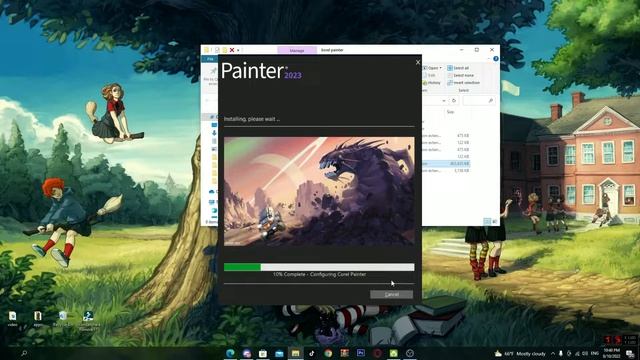The width and height of the screenshot is (640, 360).
Task: Launch TikTok from the taskbar
Action: (x=312, y=353)
